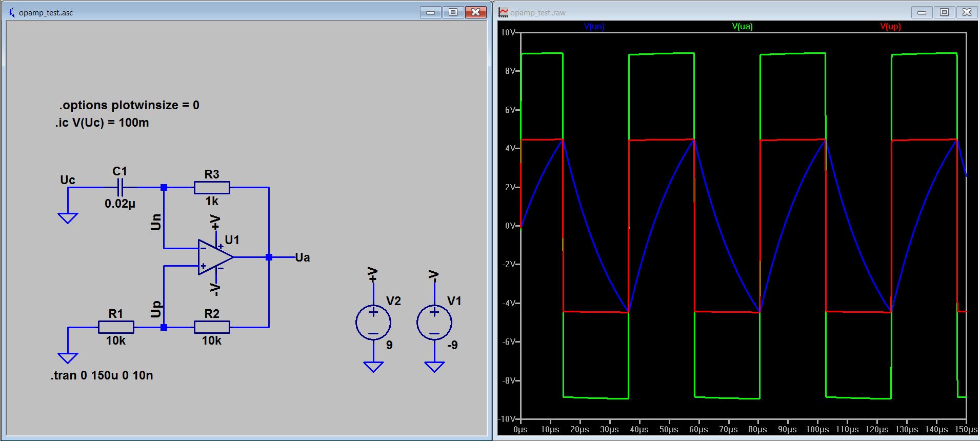Screen dimensions: 980x441
Task: Click the V2 value 9
Action: (389, 346)
